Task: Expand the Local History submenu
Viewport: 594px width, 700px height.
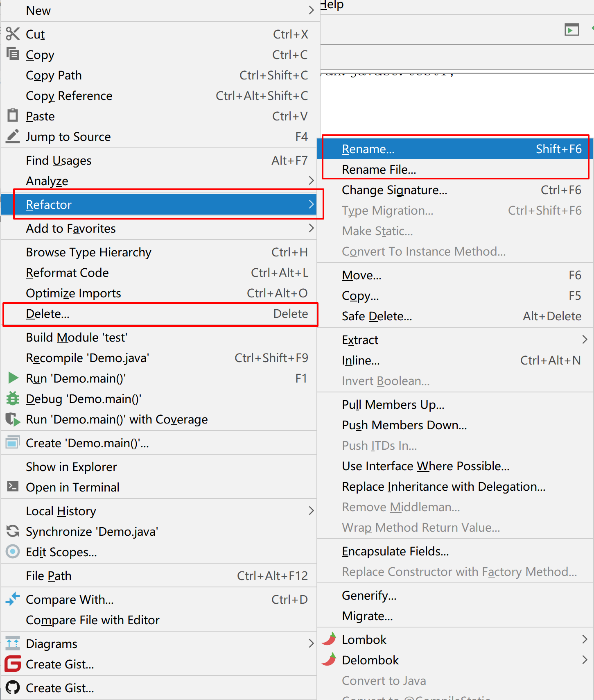Action: (x=311, y=511)
